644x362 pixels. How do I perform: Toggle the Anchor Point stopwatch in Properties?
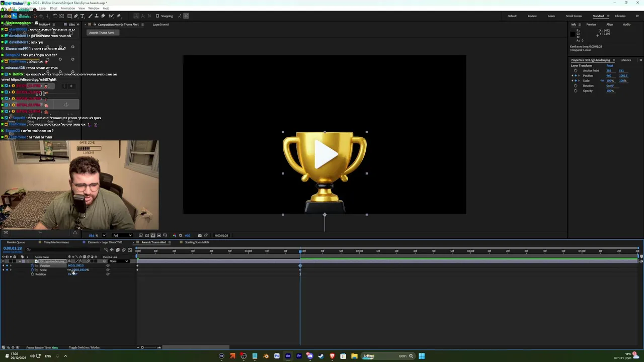(x=576, y=71)
